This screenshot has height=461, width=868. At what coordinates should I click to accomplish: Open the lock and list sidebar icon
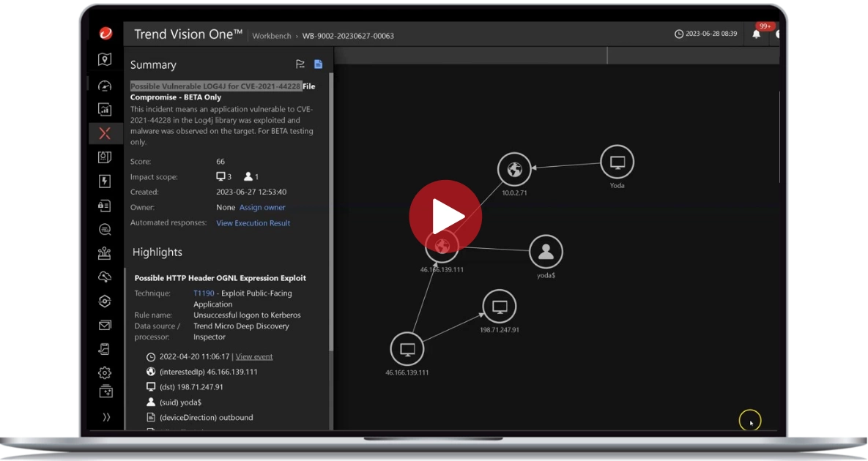tap(105, 206)
